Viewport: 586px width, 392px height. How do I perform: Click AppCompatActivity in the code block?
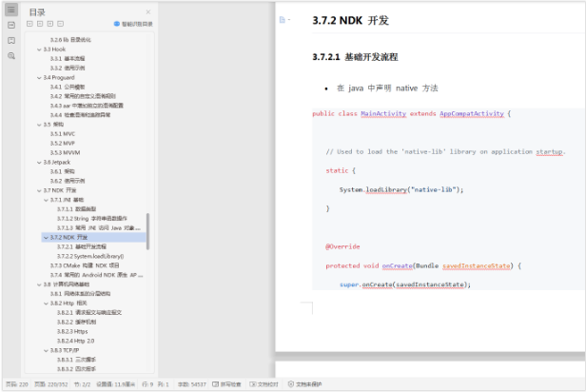point(472,113)
